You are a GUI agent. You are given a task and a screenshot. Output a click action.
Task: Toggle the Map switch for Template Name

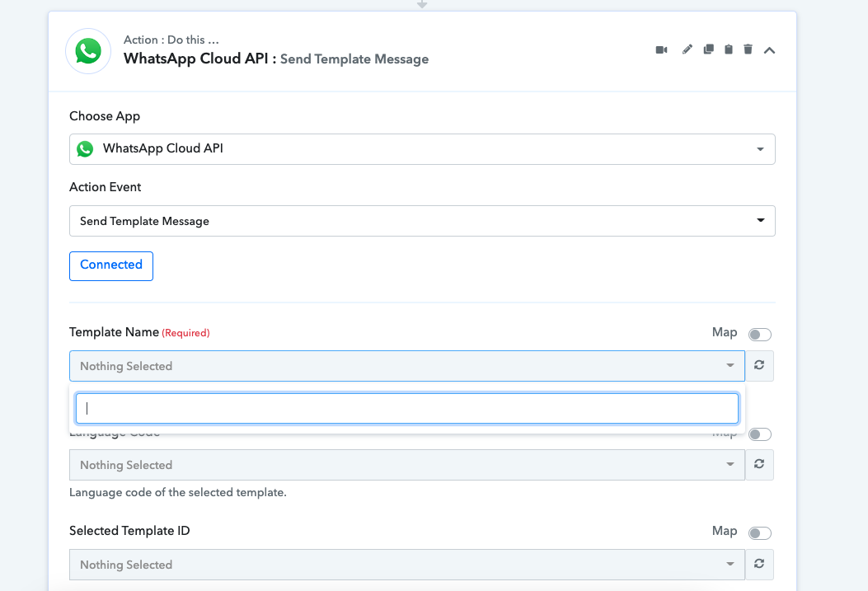[759, 334]
